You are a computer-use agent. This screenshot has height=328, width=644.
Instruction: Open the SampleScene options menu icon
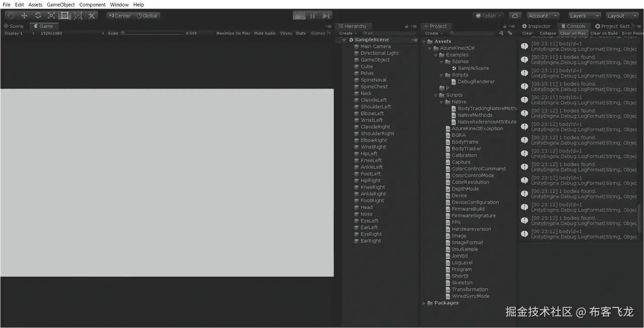pos(415,40)
